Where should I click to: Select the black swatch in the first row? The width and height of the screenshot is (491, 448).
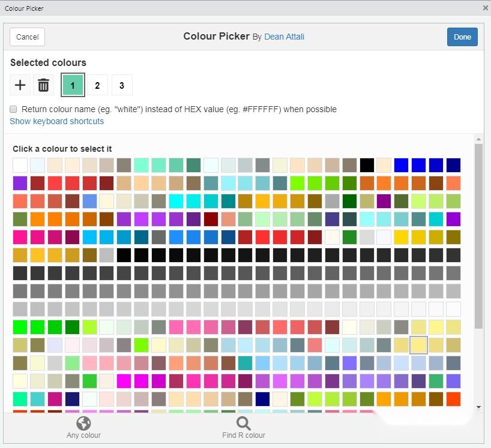tap(367, 165)
